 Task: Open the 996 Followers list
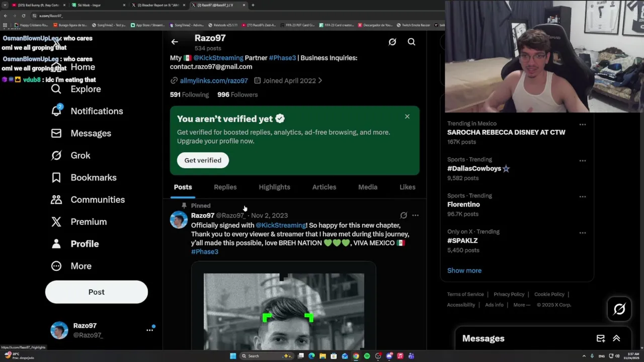tap(237, 95)
